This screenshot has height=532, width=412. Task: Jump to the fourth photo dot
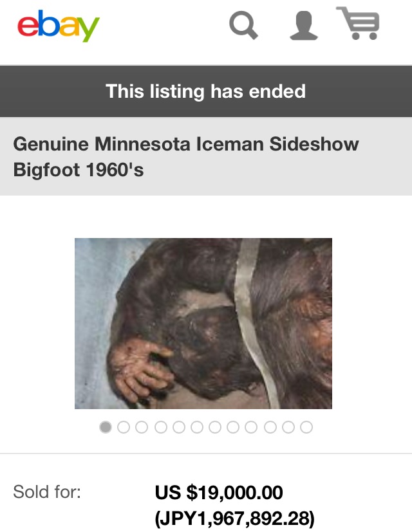tap(161, 427)
